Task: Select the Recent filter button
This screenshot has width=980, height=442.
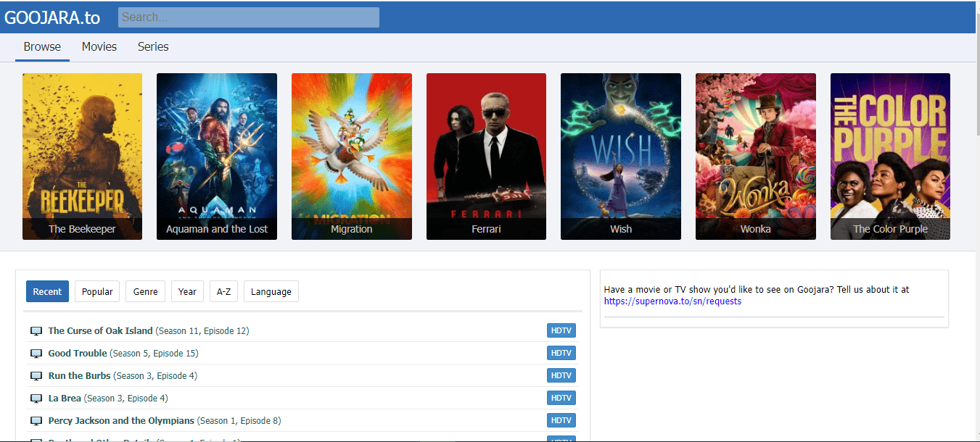Action: (47, 291)
